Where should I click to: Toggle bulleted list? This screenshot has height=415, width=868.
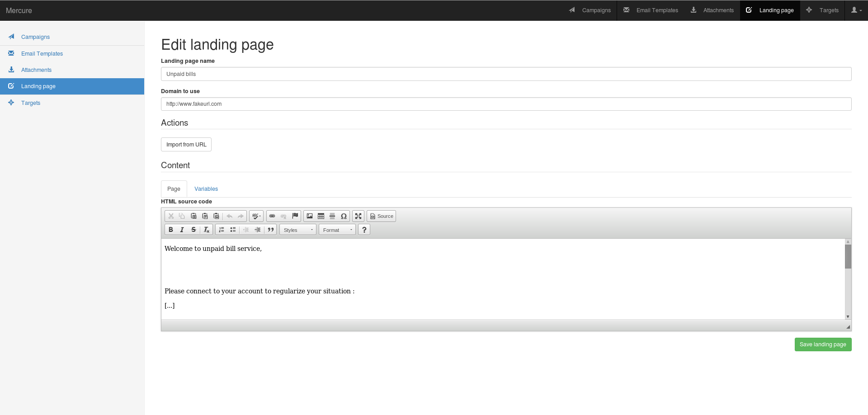coord(233,230)
